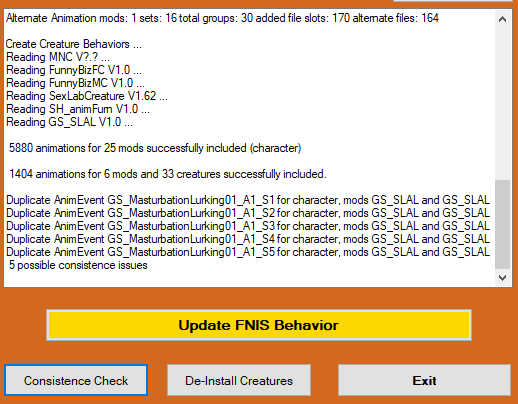This screenshot has height=404, width=518.
Task: Click the log scrollbar thumb
Action: pos(502,224)
